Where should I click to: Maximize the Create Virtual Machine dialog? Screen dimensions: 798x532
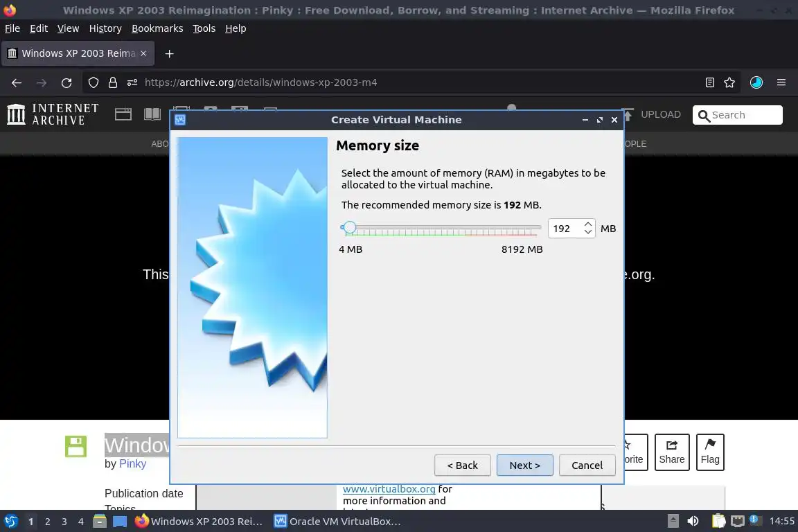(x=600, y=120)
